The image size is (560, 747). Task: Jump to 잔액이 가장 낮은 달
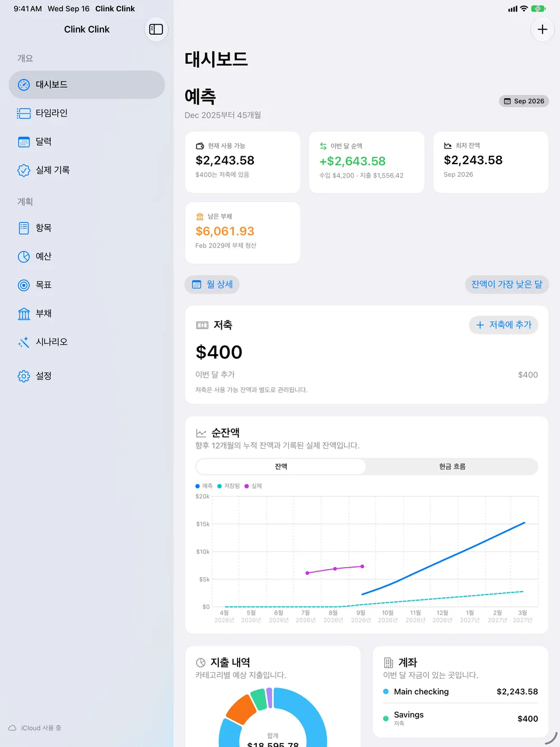[x=507, y=285]
